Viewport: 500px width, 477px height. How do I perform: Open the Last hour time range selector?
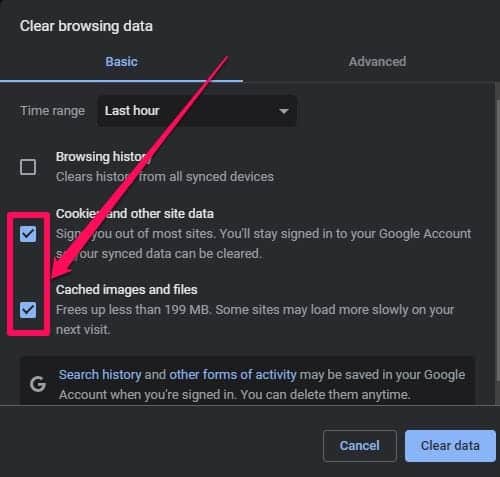[197, 111]
